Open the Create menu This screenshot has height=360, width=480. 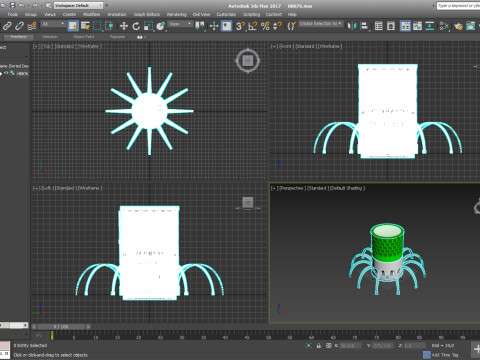pos(69,14)
